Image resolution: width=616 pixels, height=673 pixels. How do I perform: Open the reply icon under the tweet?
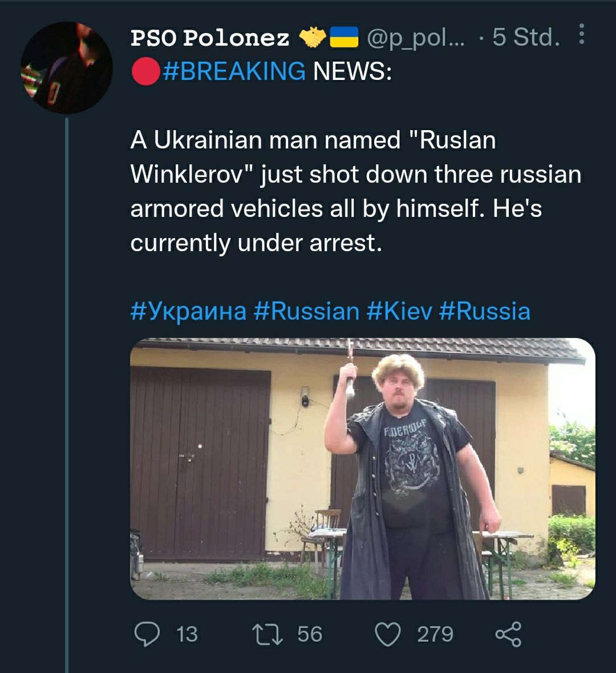coord(147,634)
